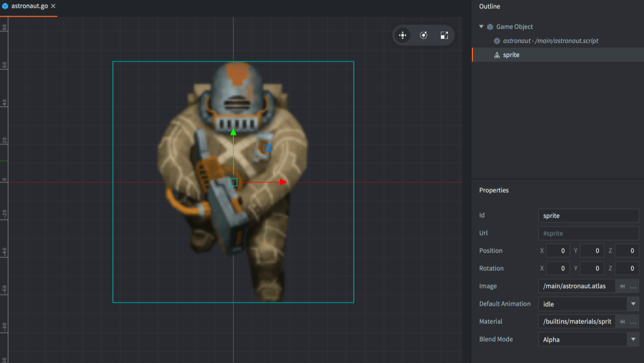The width and height of the screenshot is (644, 363).
Task: Click the Properties panel header
Action: [494, 191]
